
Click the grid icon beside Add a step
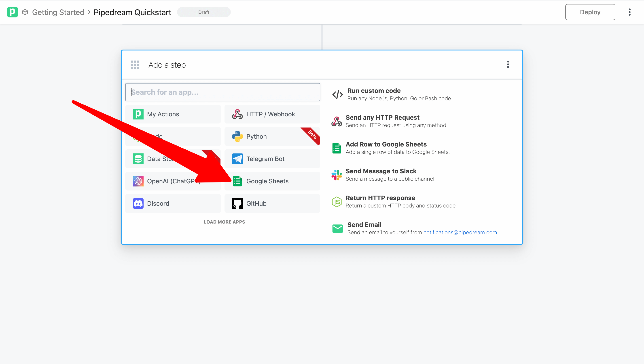point(135,65)
